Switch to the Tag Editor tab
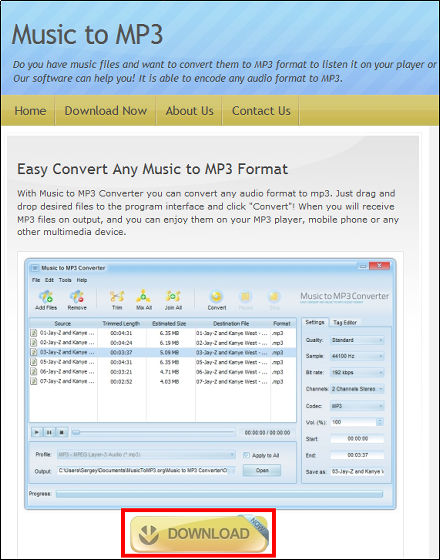440x560 pixels. 345,322
